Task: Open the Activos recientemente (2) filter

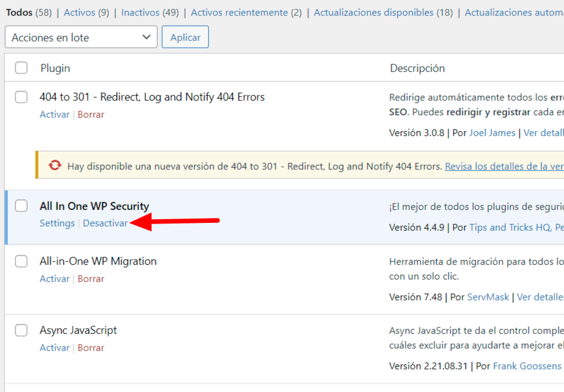Action: (246, 13)
